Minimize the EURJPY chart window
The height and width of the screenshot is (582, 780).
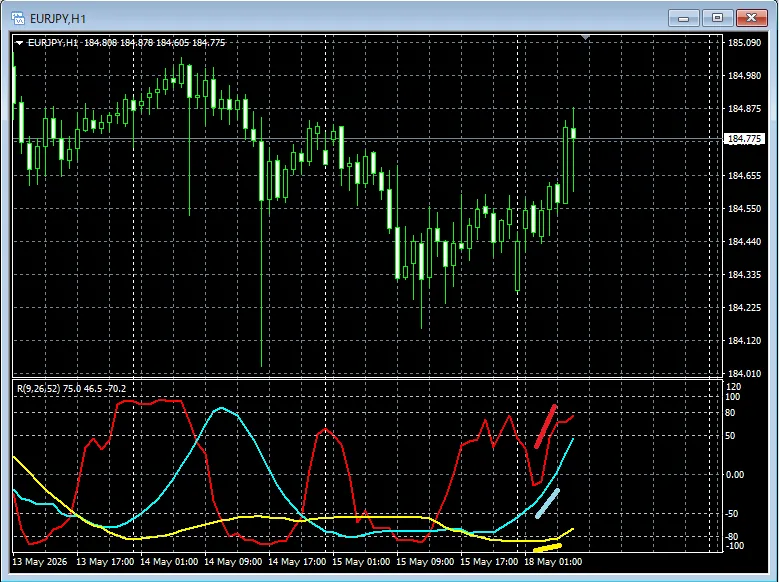[x=683, y=18]
